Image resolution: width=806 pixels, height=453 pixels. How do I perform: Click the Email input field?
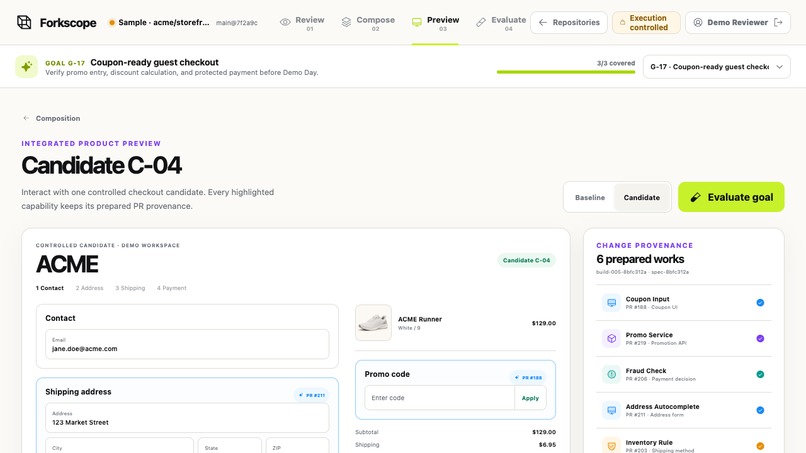(187, 345)
